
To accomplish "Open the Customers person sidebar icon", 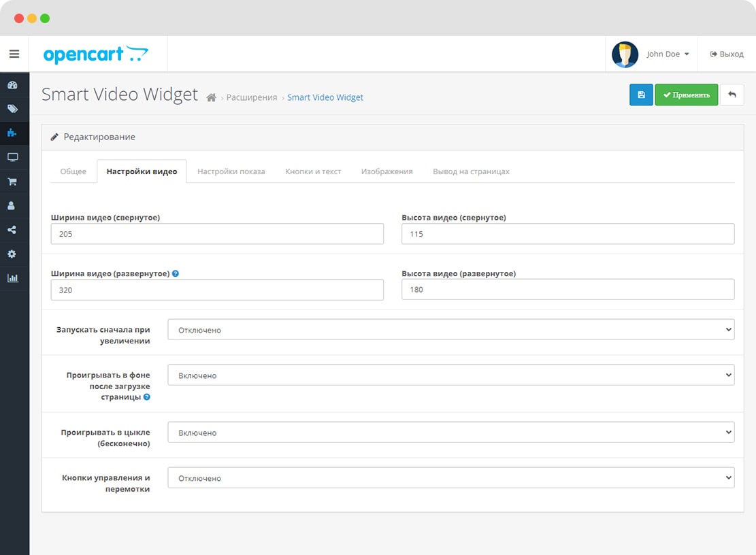I will pos(12,205).
